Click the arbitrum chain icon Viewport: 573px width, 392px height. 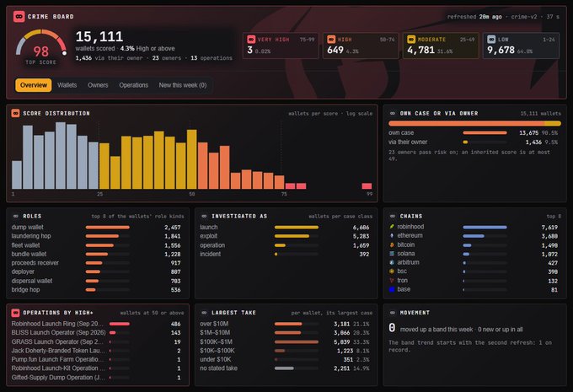point(392,262)
